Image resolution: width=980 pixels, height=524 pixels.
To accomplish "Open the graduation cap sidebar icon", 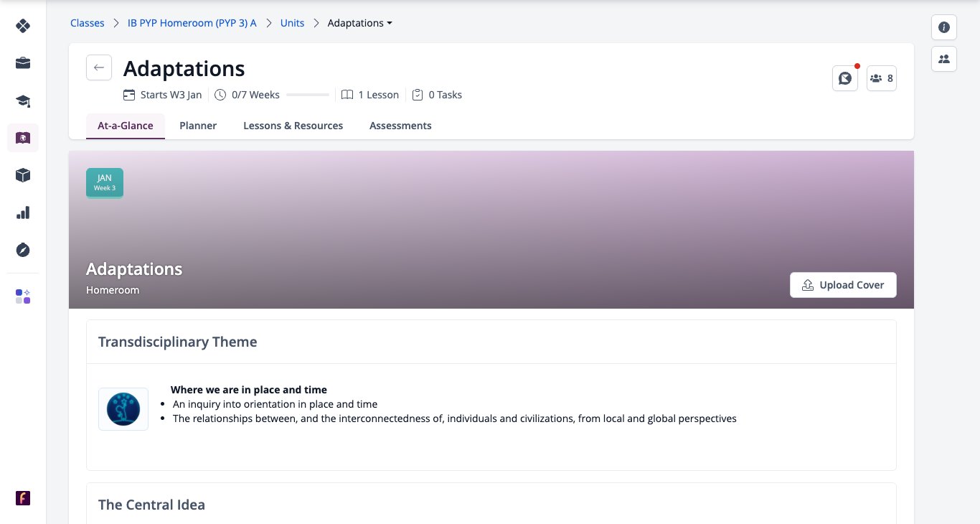I will tap(23, 100).
